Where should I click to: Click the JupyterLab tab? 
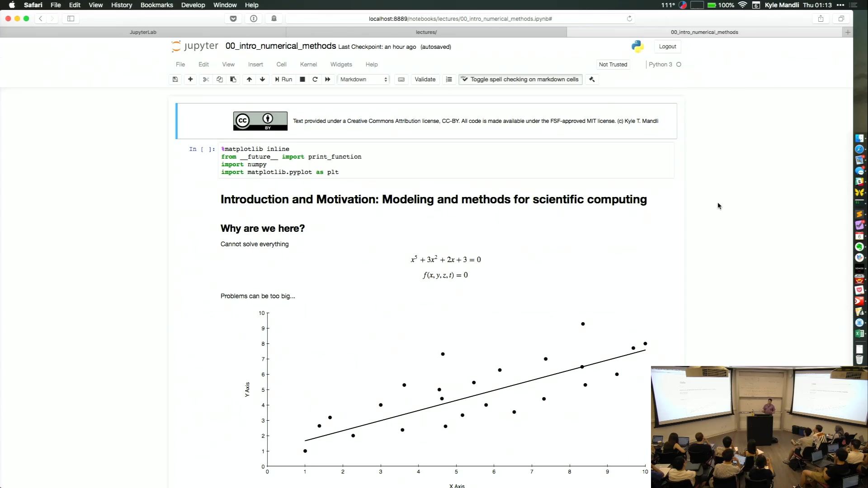point(142,32)
